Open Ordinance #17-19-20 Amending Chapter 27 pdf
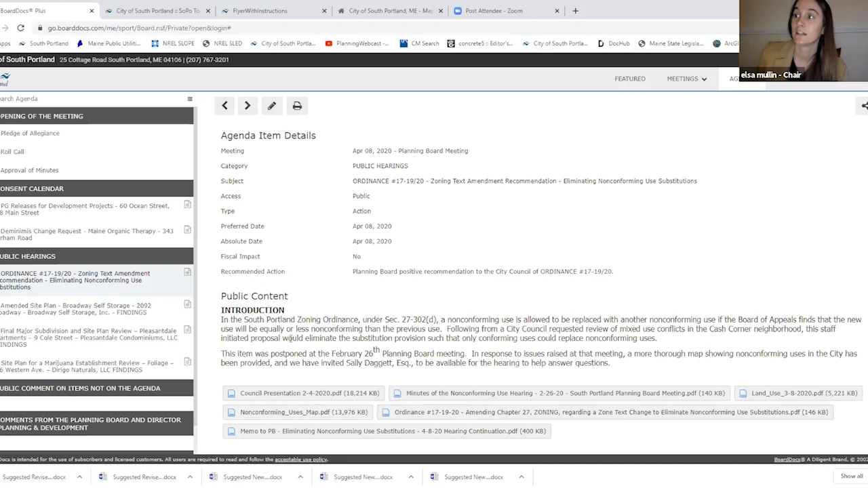The image size is (868, 488). 605,412
